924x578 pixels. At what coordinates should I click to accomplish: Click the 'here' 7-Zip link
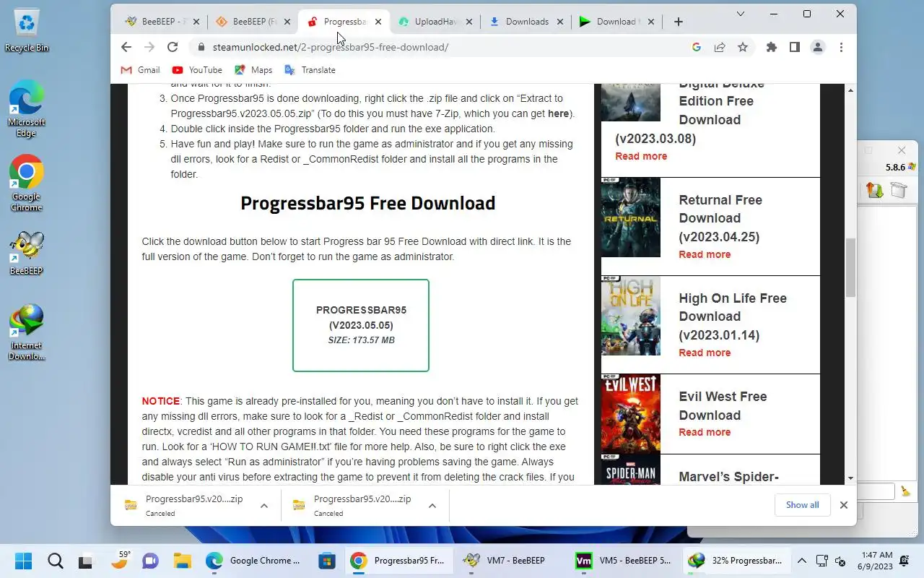[558, 113]
